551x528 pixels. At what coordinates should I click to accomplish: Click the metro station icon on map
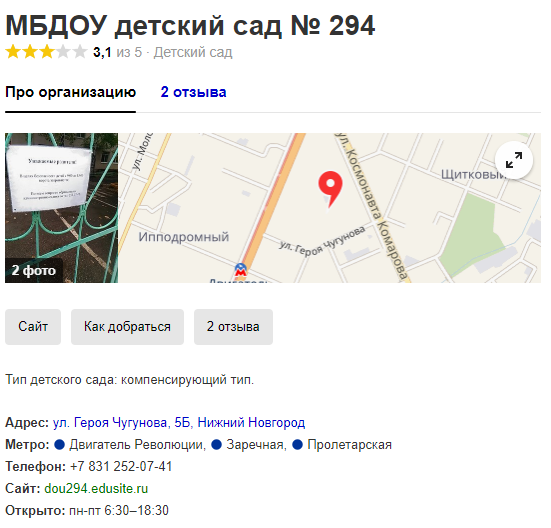(241, 270)
